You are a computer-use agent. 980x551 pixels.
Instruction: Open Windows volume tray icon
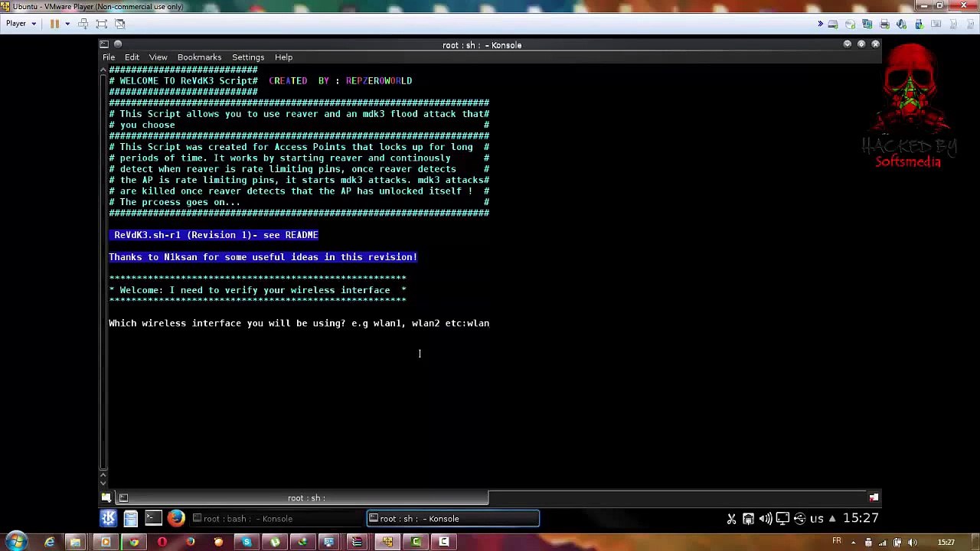[x=912, y=543]
